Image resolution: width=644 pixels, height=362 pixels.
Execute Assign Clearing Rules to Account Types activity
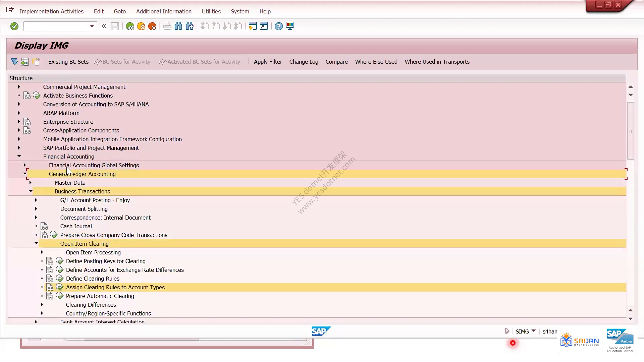click(x=60, y=287)
